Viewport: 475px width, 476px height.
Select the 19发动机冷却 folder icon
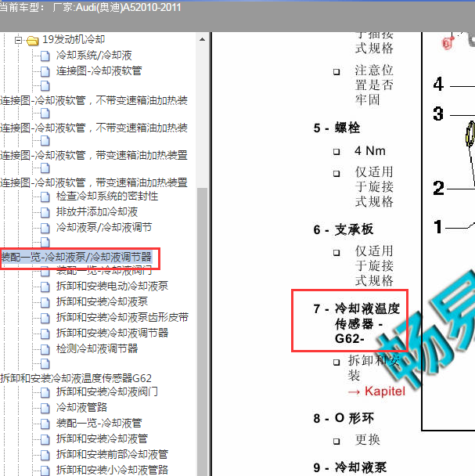(x=33, y=40)
